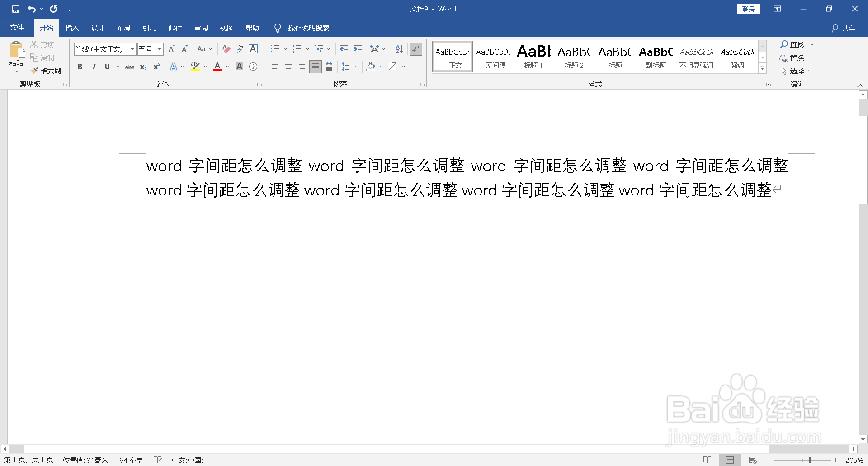Screen dimensions: 868x466
Task: Expand the styles gallery with the more arrow
Action: tap(763, 69)
